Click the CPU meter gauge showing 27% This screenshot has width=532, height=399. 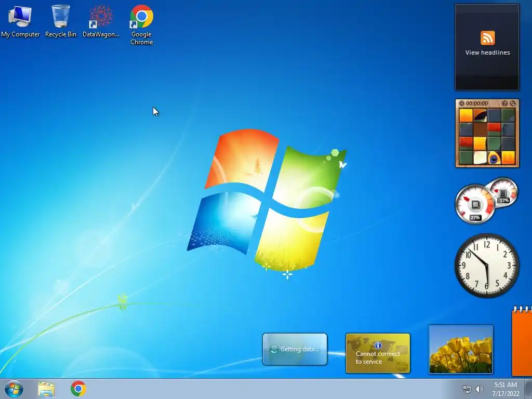[x=475, y=204]
